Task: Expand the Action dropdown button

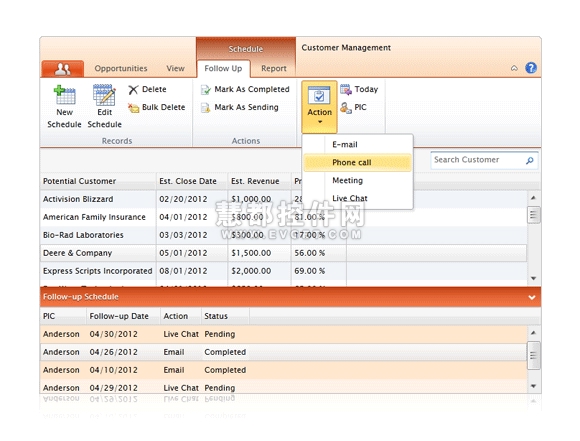Action: [x=320, y=107]
